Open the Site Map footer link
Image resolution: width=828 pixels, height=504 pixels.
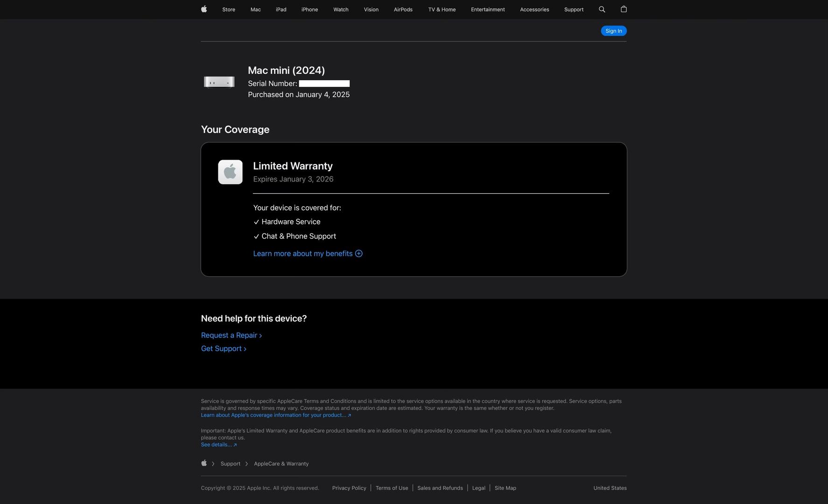pos(505,488)
